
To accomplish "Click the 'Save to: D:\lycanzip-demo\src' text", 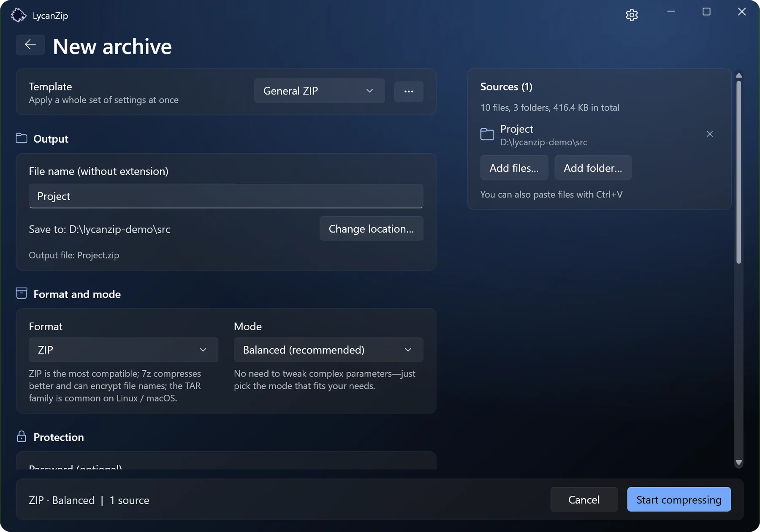I will tap(100, 229).
